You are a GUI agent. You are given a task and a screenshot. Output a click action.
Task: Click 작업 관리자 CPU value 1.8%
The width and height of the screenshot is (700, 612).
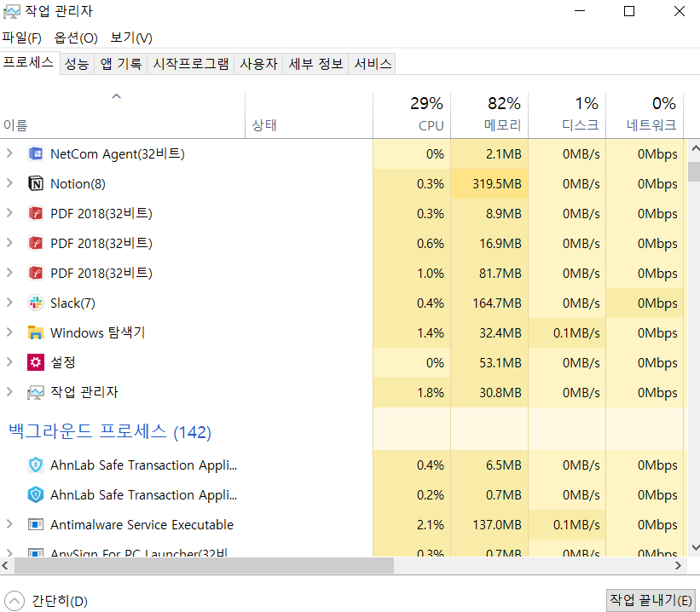[431, 393]
